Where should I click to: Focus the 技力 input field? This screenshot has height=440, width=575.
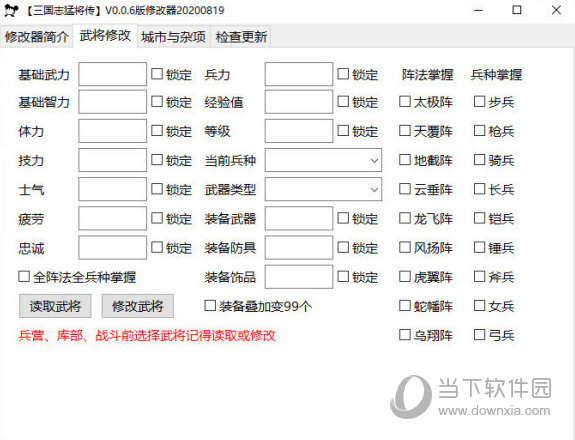pyautogui.click(x=113, y=160)
